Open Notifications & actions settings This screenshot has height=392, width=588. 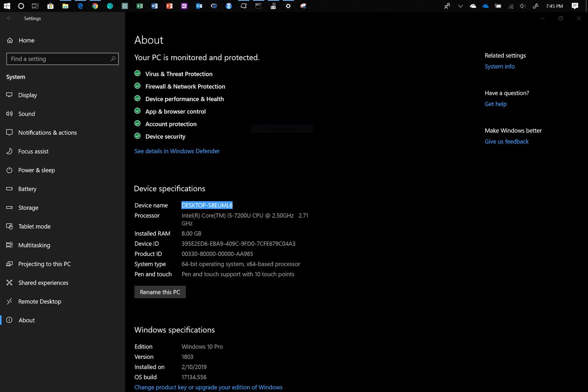pos(62,132)
